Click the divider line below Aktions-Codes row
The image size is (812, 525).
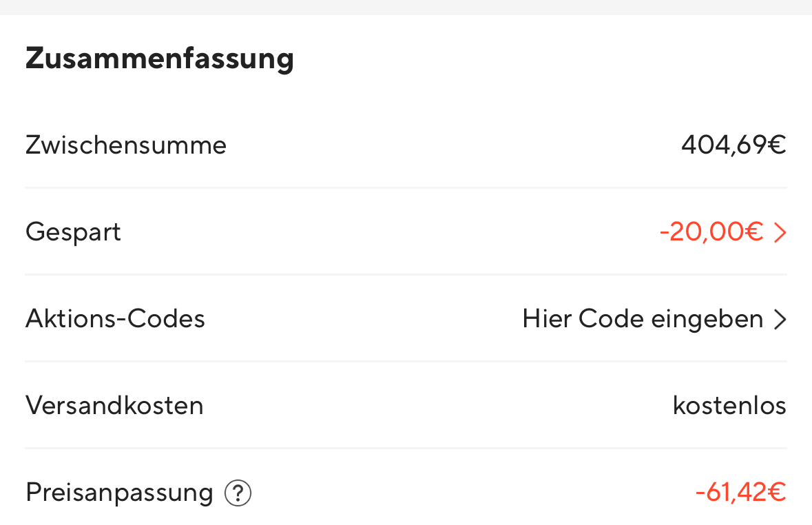tap(406, 361)
